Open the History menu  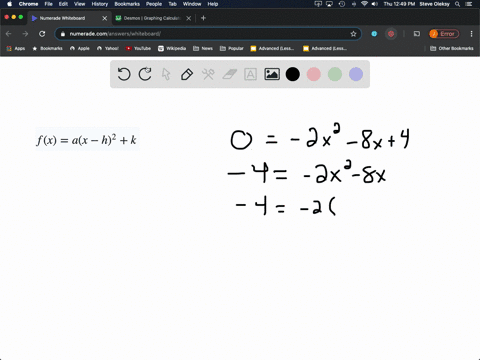100,4
